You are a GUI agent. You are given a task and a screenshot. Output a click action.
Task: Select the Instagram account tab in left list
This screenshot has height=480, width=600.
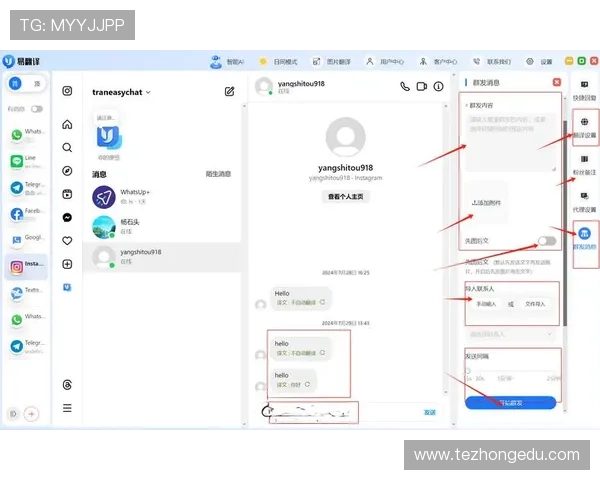tap(27, 267)
